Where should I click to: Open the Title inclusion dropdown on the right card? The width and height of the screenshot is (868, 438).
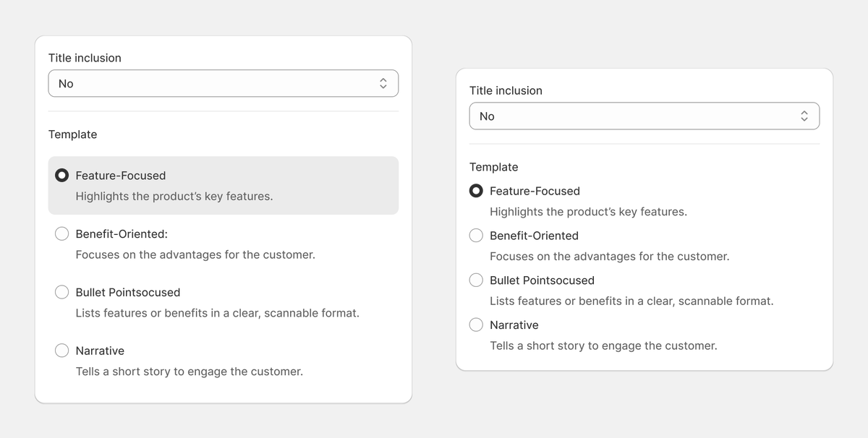click(x=644, y=116)
